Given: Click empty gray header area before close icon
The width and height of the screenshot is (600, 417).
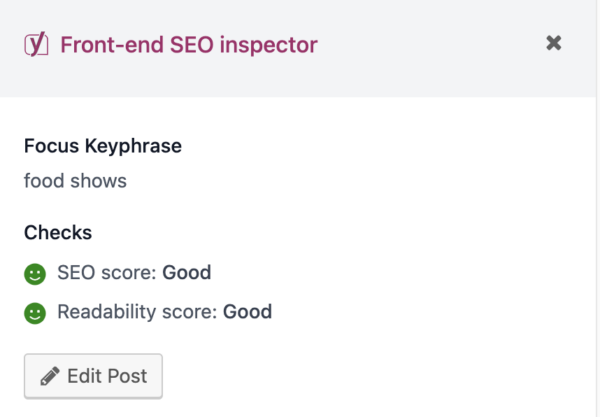Looking at the screenshot, I should pos(430,44).
